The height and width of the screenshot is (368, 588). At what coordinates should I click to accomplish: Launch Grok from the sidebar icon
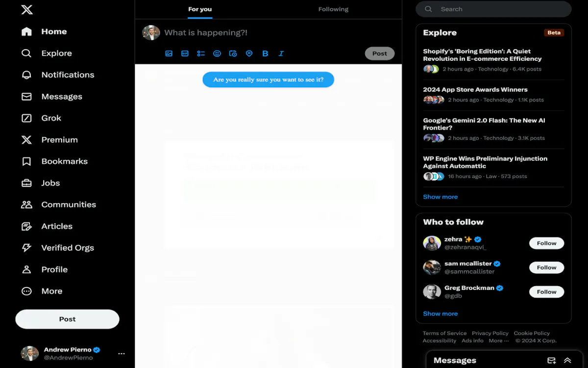(26, 118)
